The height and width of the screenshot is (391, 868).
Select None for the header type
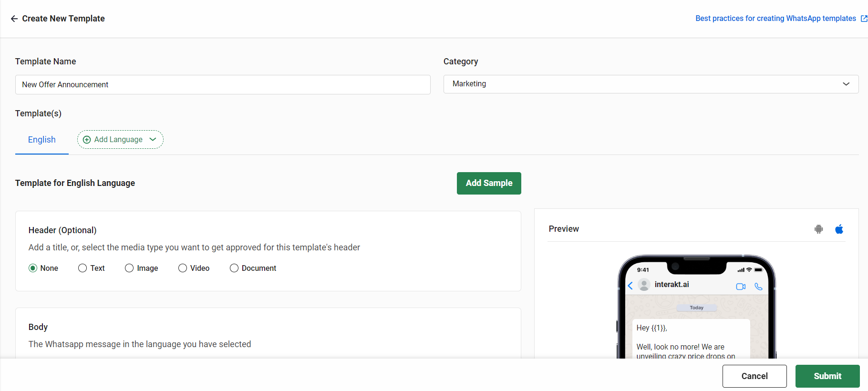(33, 268)
